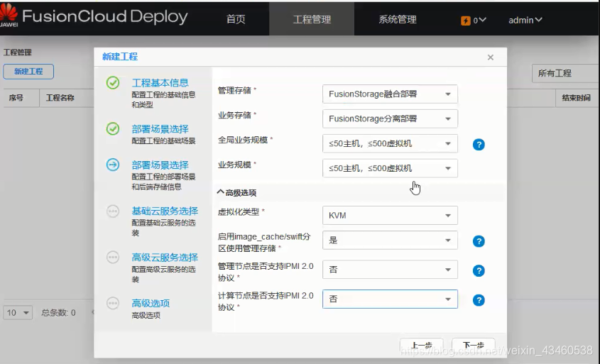The height and width of the screenshot is (364, 600).
Task: Click the green checkmark of first 部署场景选择 step
Action: click(113, 129)
